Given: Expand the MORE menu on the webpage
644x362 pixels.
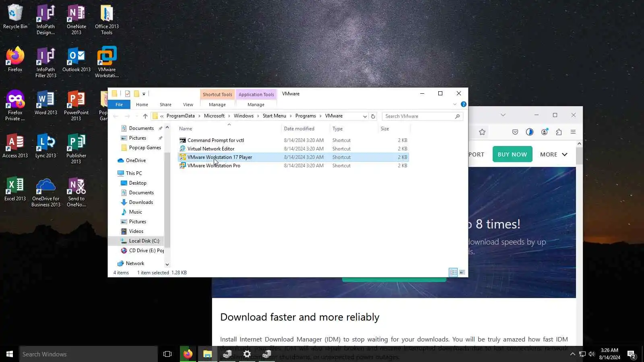Looking at the screenshot, I should [x=554, y=154].
